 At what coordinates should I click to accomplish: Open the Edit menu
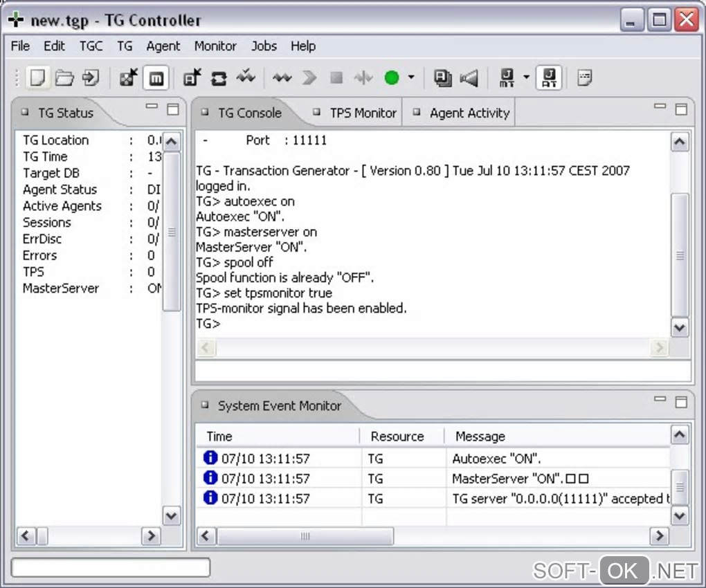tap(54, 46)
